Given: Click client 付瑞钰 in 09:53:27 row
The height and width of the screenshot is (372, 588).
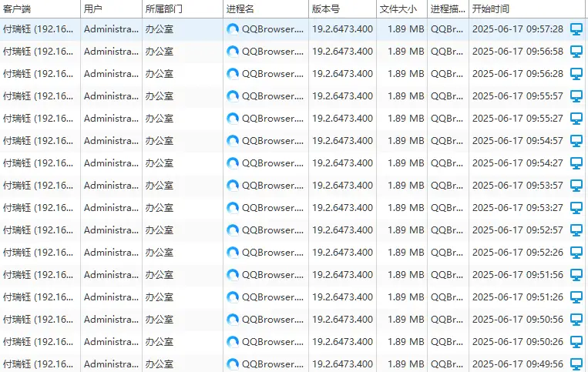Looking at the screenshot, I should coord(38,208).
